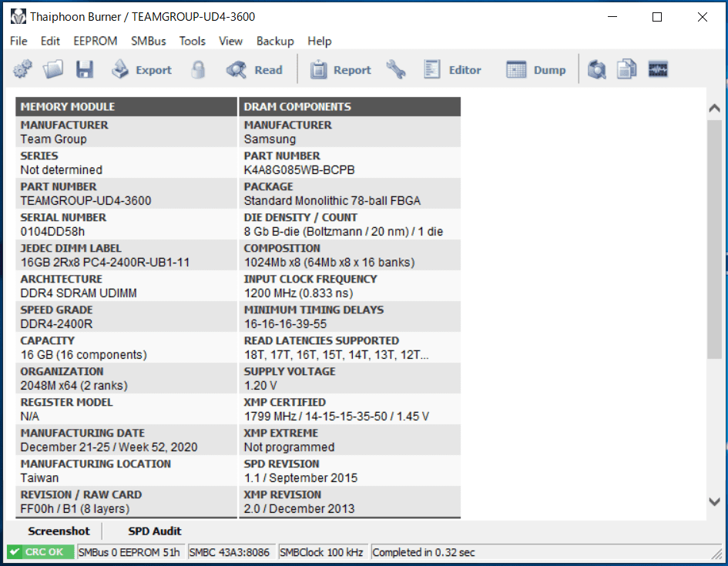Image resolution: width=728 pixels, height=566 pixels.
Task: Open the Backup menu
Action: 275,41
